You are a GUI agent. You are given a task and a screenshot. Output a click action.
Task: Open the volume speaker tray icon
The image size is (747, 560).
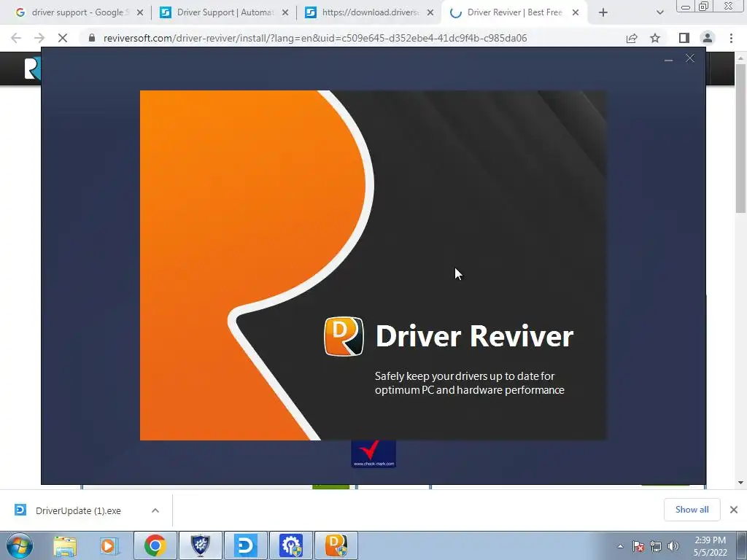coord(673,546)
